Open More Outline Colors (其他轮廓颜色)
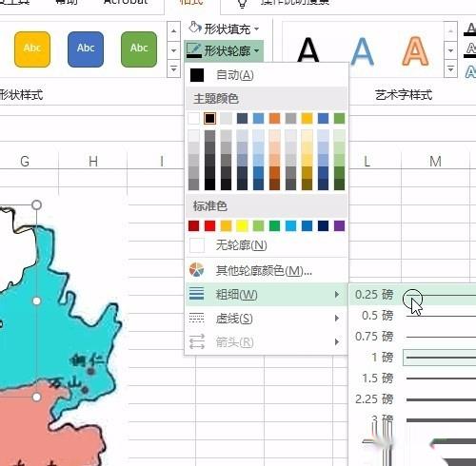The height and width of the screenshot is (466, 476). (266, 270)
